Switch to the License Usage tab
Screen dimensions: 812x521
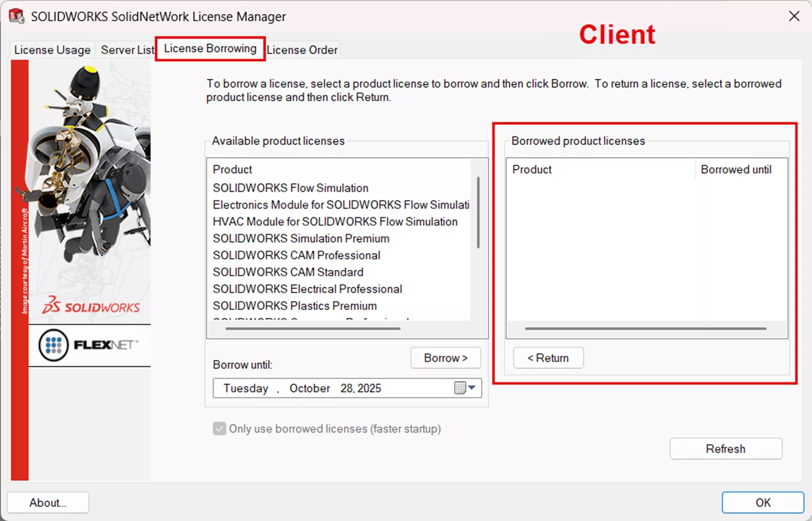tap(52, 50)
